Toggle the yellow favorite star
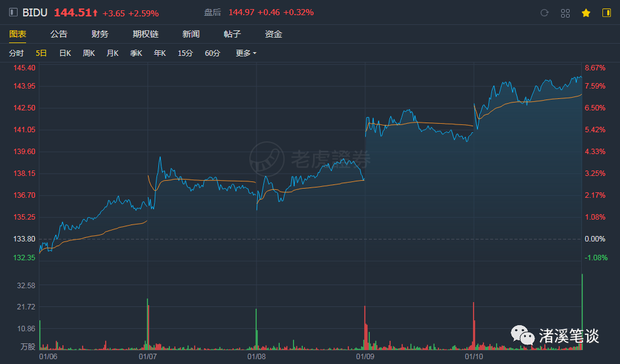The image size is (620, 364). coord(586,13)
